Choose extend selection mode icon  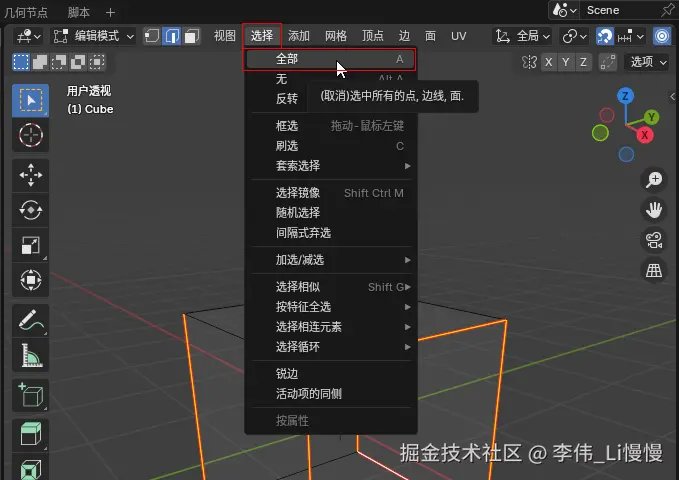[40, 62]
